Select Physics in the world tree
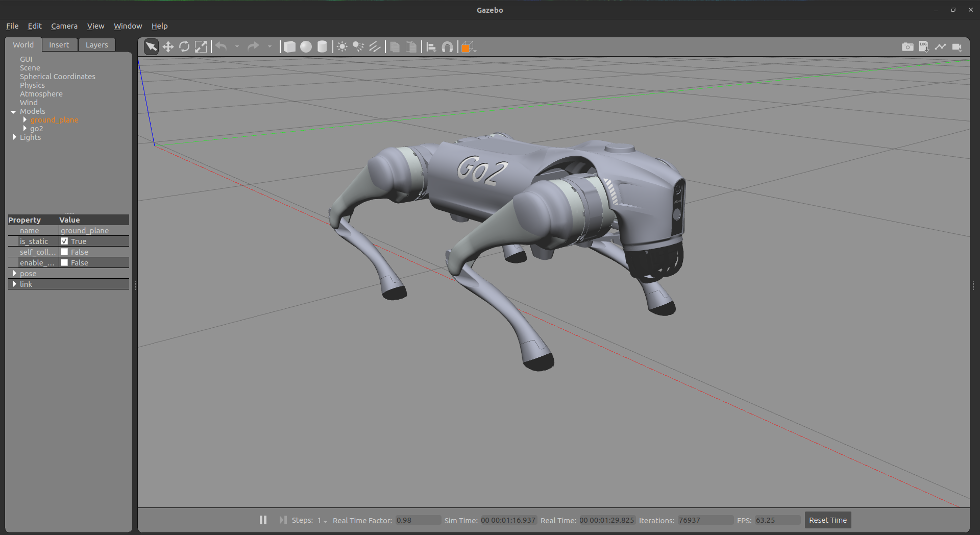 pos(32,85)
